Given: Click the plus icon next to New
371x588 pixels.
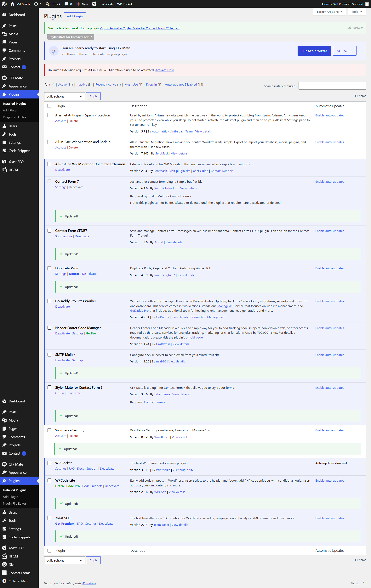Looking at the screenshot, I should (78, 4).
